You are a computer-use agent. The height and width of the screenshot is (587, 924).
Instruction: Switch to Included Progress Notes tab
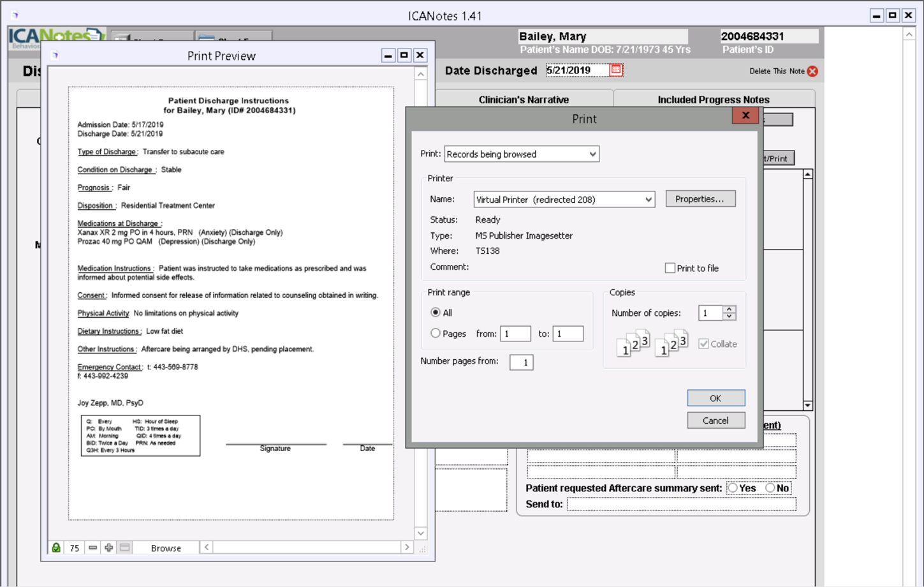[x=712, y=100]
